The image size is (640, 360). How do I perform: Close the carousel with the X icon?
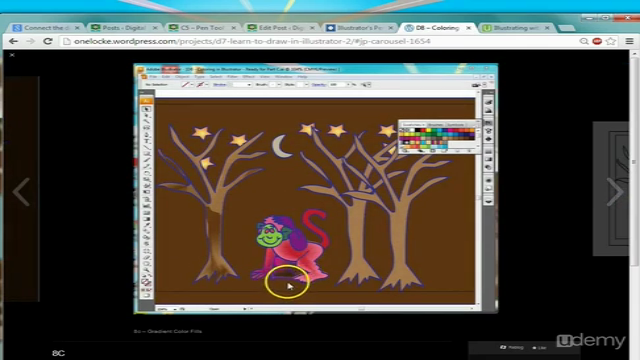pos(12,55)
